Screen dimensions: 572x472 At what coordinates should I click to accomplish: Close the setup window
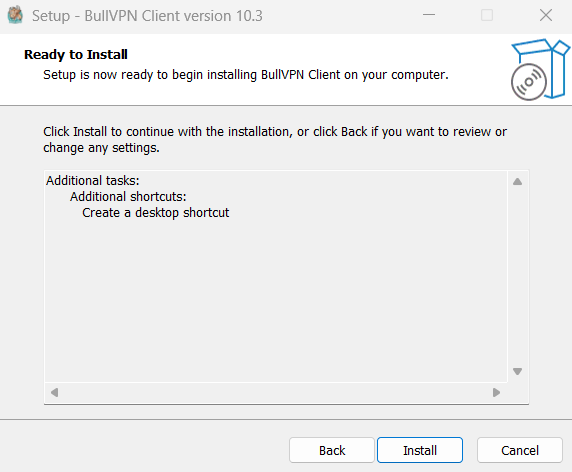(x=546, y=15)
